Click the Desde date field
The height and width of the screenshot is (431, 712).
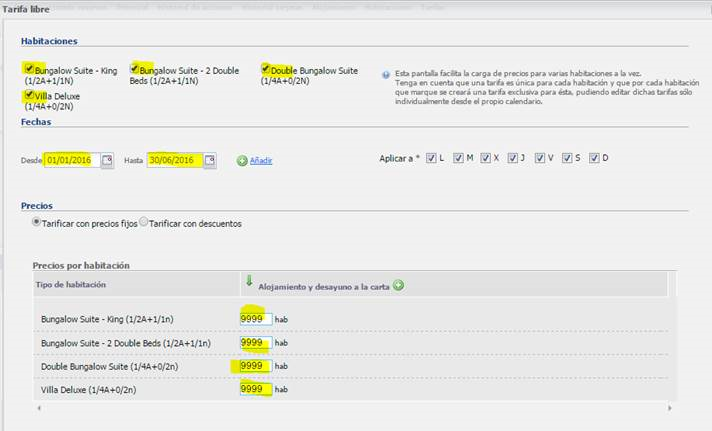72,160
